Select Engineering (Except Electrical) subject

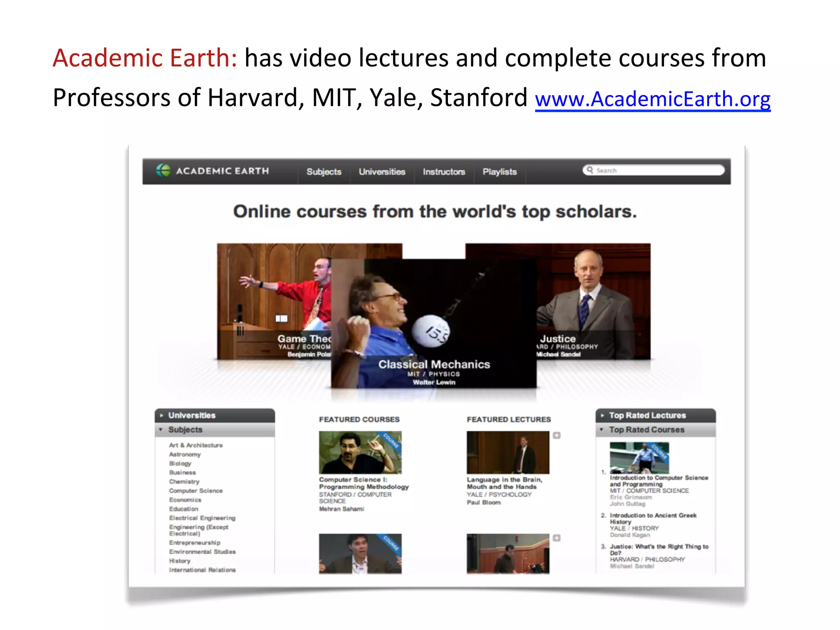[x=199, y=530]
